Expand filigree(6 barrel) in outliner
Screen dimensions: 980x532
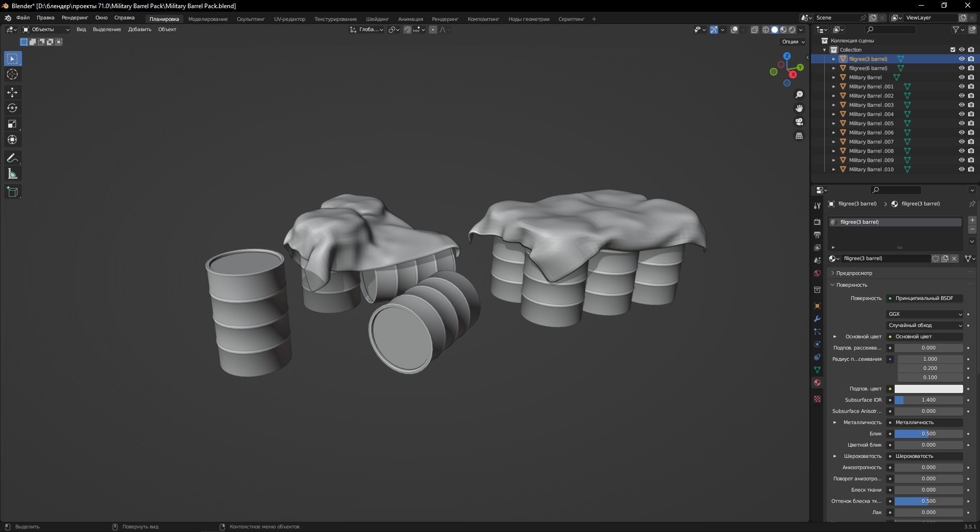tap(834, 68)
